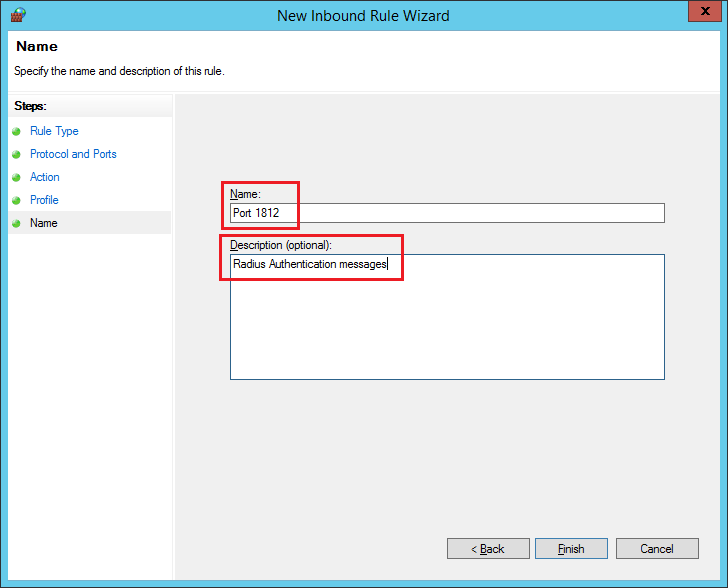
Task: Click green dot beside Rule Type
Action: click(17, 131)
